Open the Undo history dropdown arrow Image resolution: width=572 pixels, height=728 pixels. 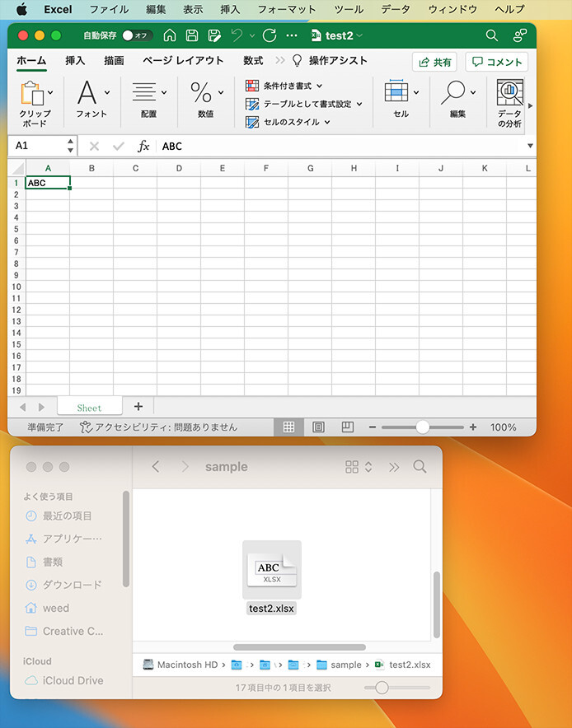click(252, 35)
